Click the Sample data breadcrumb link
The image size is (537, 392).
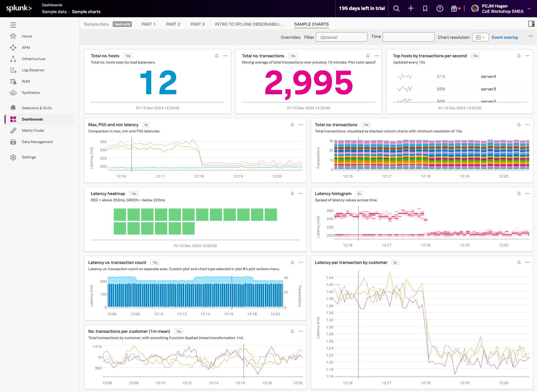[x=54, y=12]
